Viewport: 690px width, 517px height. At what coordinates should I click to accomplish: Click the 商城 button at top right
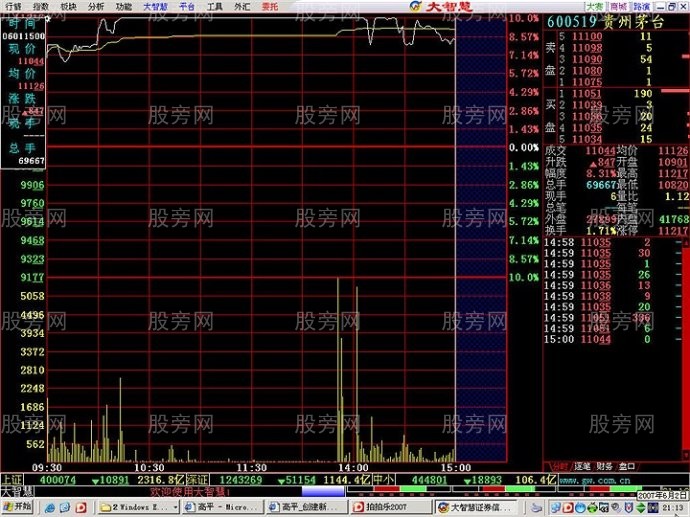click(x=618, y=6)
